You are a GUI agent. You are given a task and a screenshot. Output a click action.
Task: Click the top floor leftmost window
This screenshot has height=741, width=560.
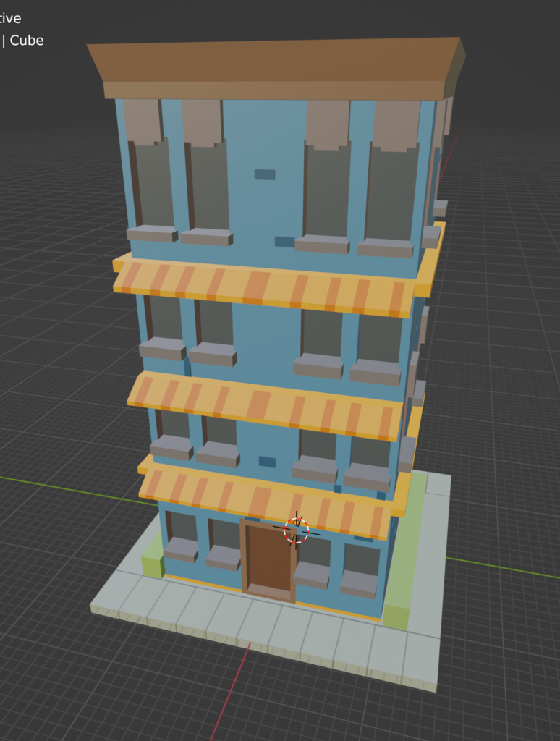pyautogui.click(x=153, y=185)
